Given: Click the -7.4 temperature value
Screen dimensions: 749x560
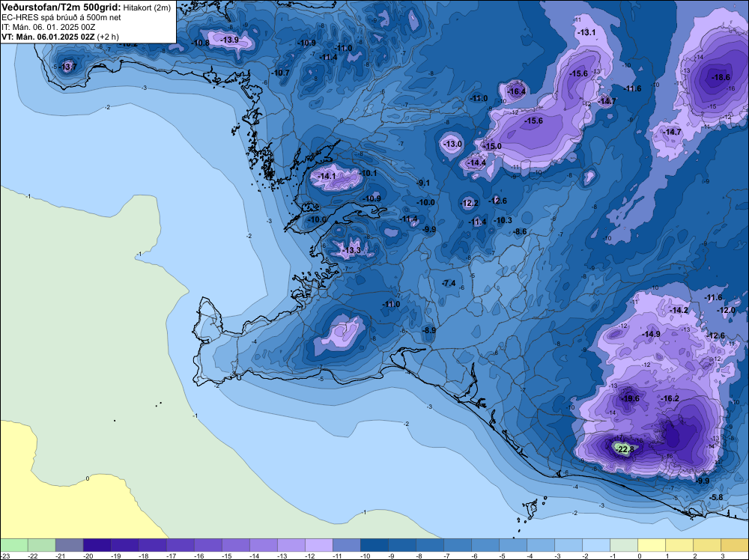Looking at the screenshot, I should pyautogui.click(x=449, y=284).
